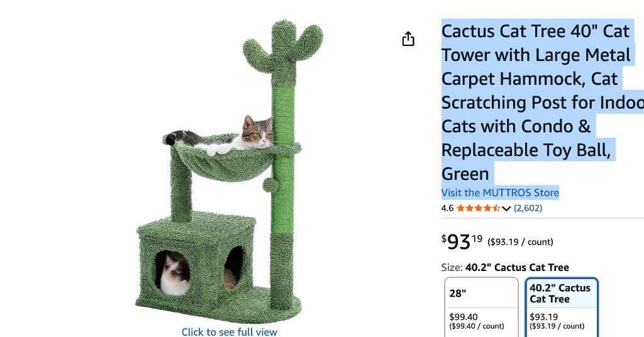Select the 28" size option

pos(481,307)
